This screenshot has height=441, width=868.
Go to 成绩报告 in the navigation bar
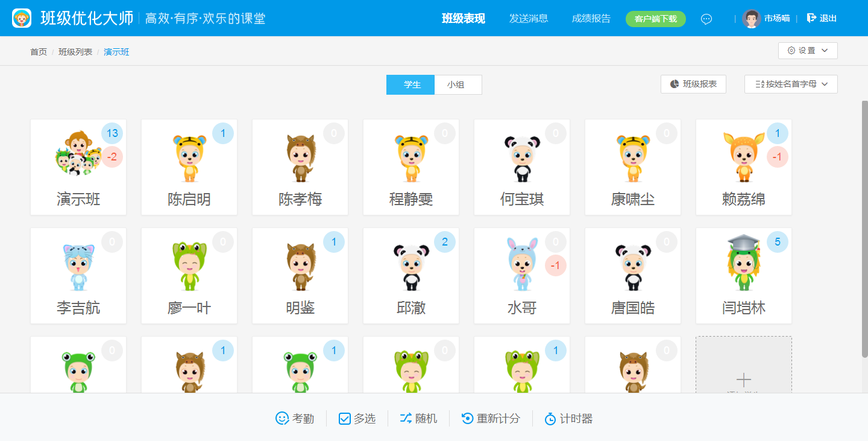591,19
